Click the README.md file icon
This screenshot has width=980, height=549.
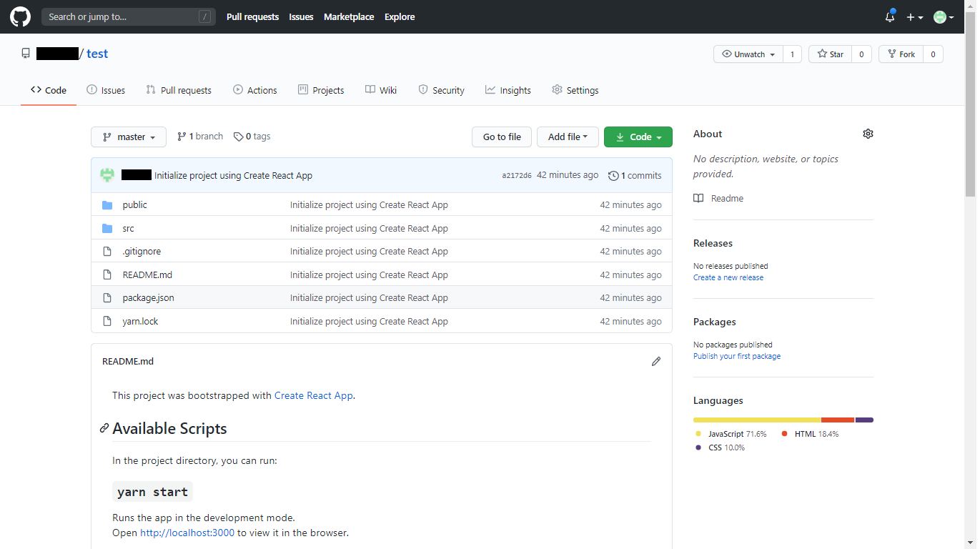pos(107,275)
